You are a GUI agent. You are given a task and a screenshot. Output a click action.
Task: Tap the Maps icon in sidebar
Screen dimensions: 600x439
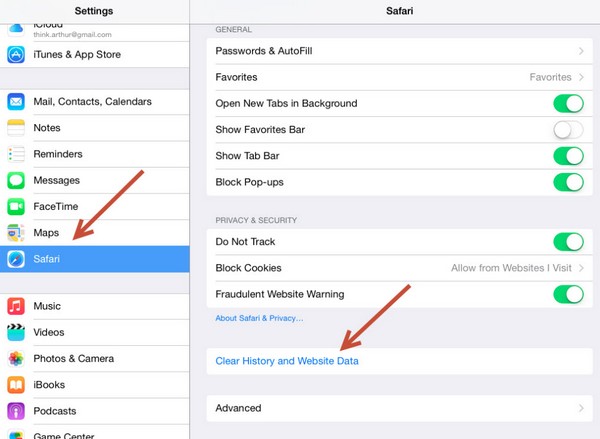[x=16, y=233]
